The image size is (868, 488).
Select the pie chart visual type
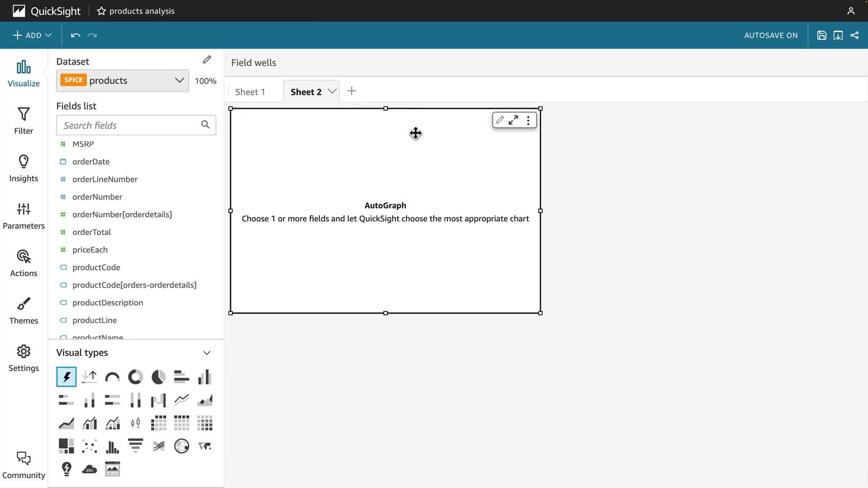coord(158,377)
